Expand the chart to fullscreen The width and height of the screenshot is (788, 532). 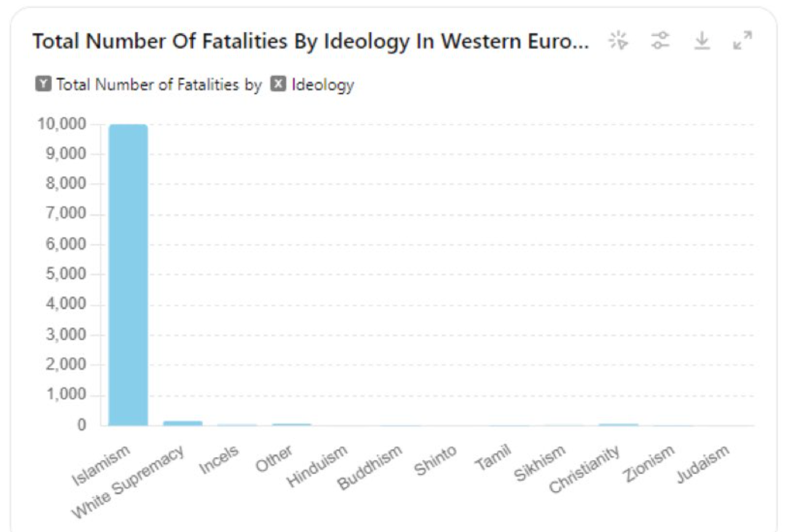tap(743, 41)
